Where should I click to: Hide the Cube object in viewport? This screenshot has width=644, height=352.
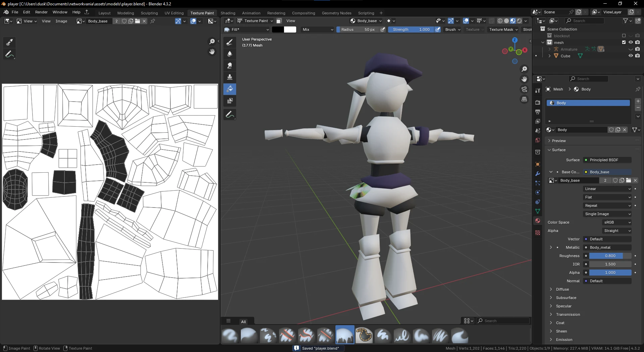point(631,56)
